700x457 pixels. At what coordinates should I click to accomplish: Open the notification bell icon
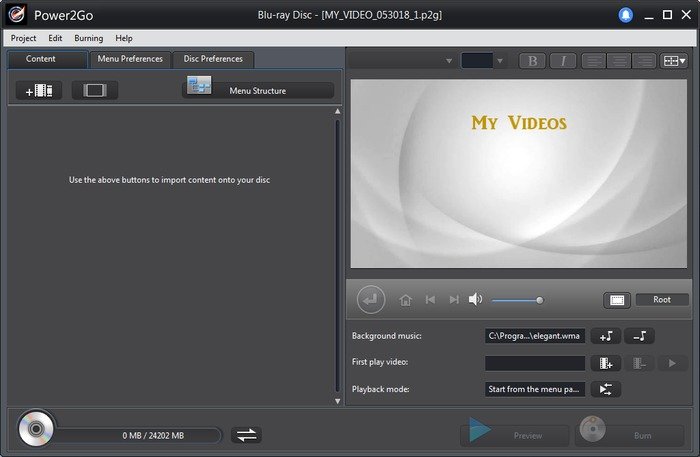coord(625,15)
